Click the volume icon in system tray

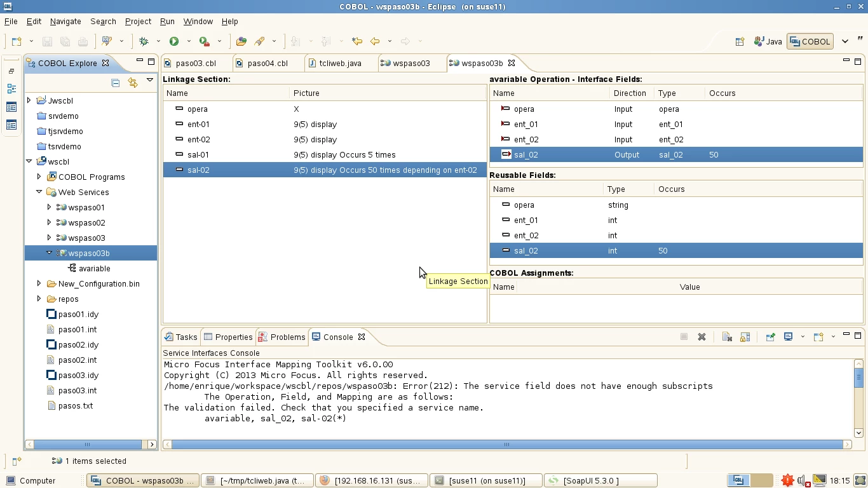tap(803, 480)
